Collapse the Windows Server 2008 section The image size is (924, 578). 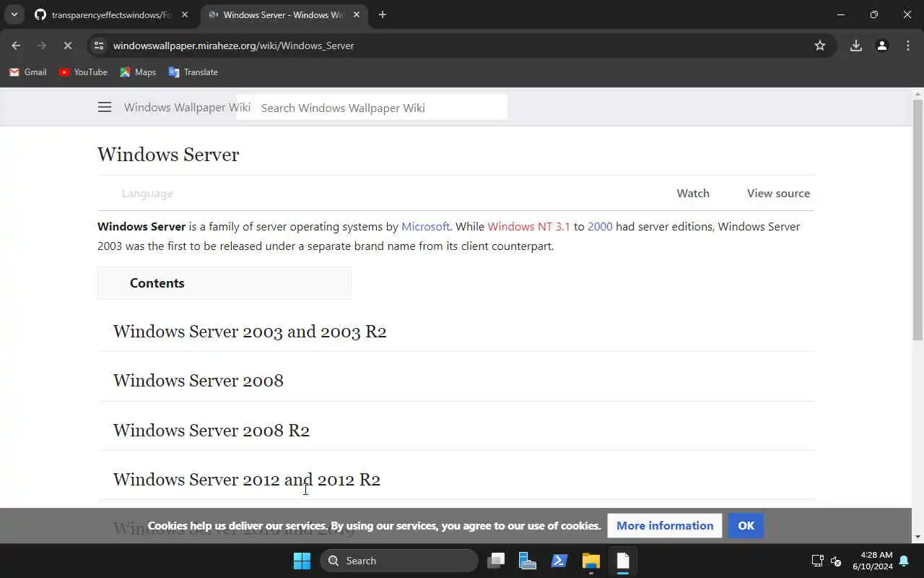point(199,381)
